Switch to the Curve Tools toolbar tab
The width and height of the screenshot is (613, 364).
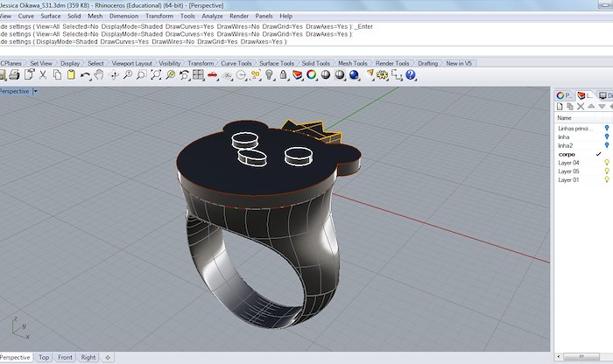tap(236, 63)
